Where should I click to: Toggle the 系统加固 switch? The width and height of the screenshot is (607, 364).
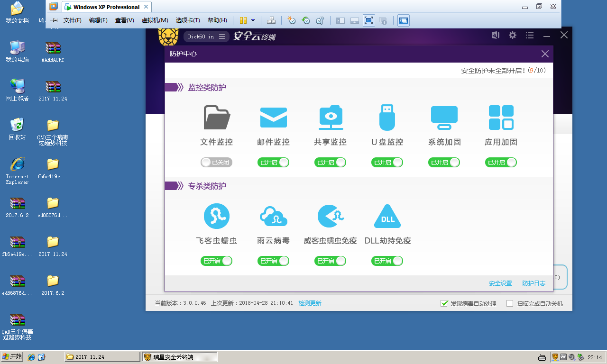coord(444,163)
